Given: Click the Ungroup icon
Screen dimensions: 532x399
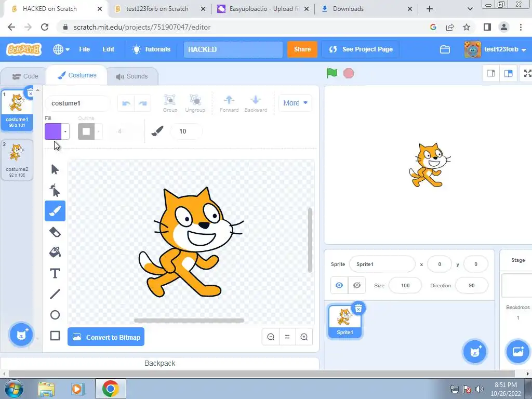Looking at the screenshot, I should 195,103.
